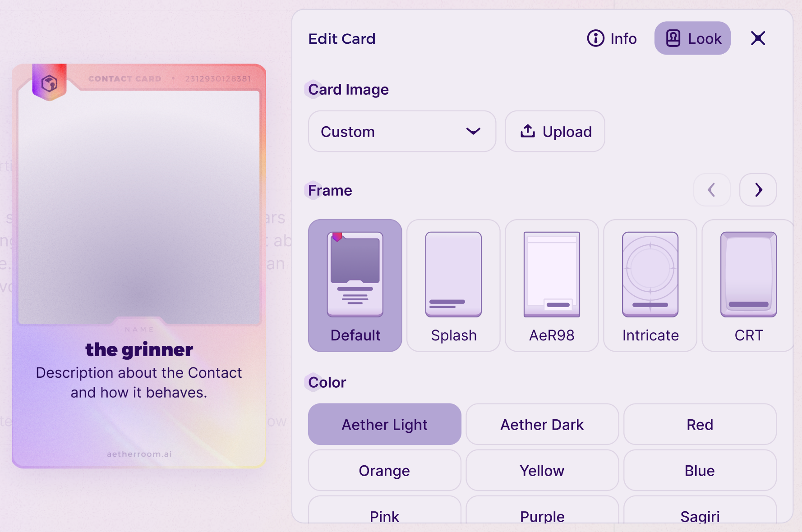Screen dimensions: 802x532
Task: Expand dropdown using the chevron arrow
Action: click(473, 131)
